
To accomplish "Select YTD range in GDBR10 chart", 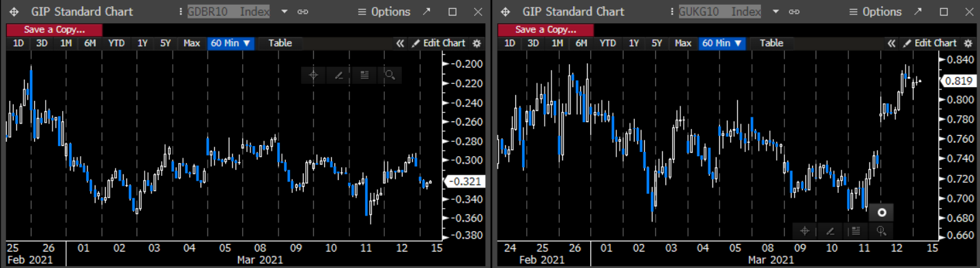I will click(x=117, y=43).
